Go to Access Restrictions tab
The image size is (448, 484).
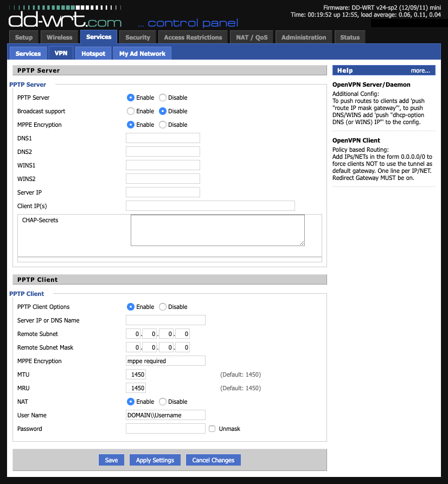coord(193,37)
